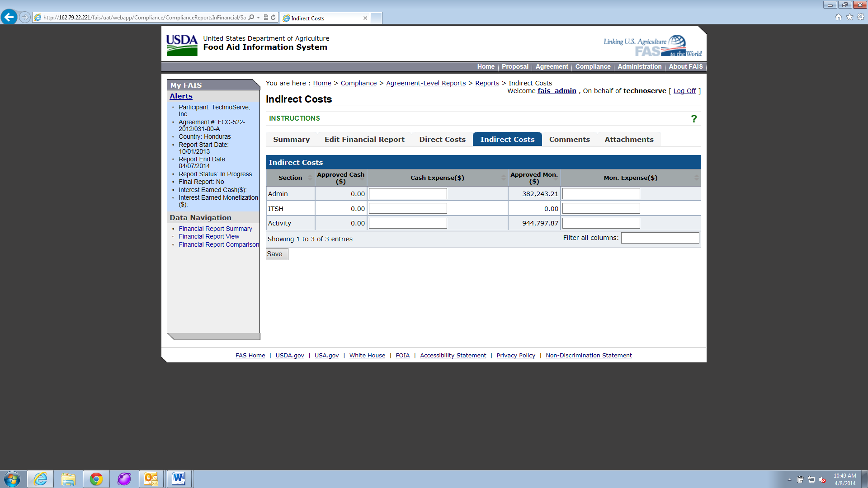Switch to the Attachments tab
The height and width of the screenshot is (488, 868).
pos(629,140)
